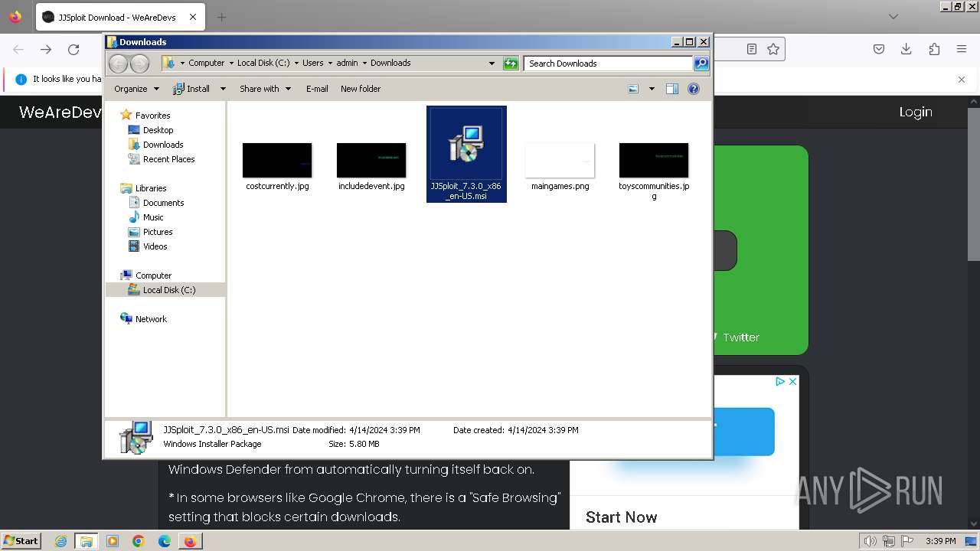Open Explorer Help icon
980x551 pixels.
pyautogui.click(x=694, y=89)
